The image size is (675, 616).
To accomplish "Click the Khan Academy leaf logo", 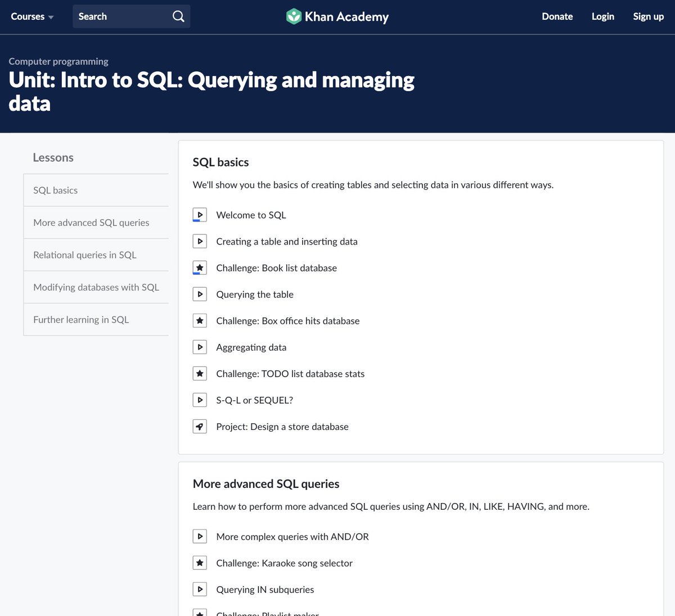I will point(294,16).
